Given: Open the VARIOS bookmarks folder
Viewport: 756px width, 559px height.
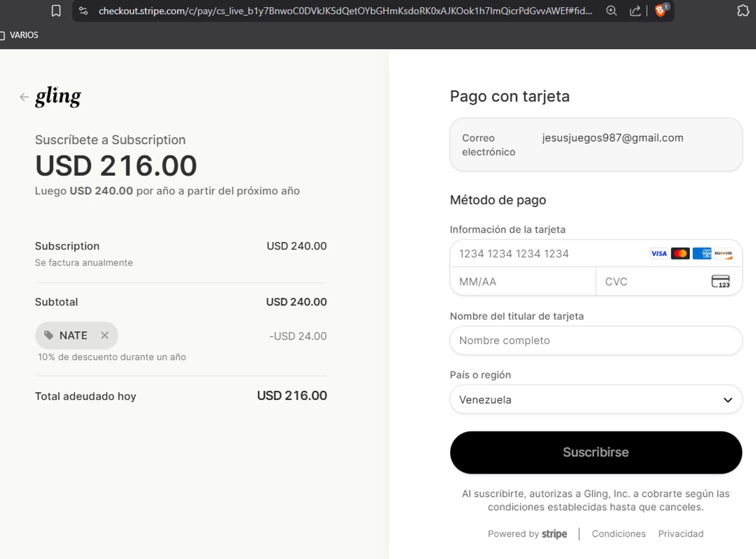Looking at the screenshot, I should tap(19, 35).
